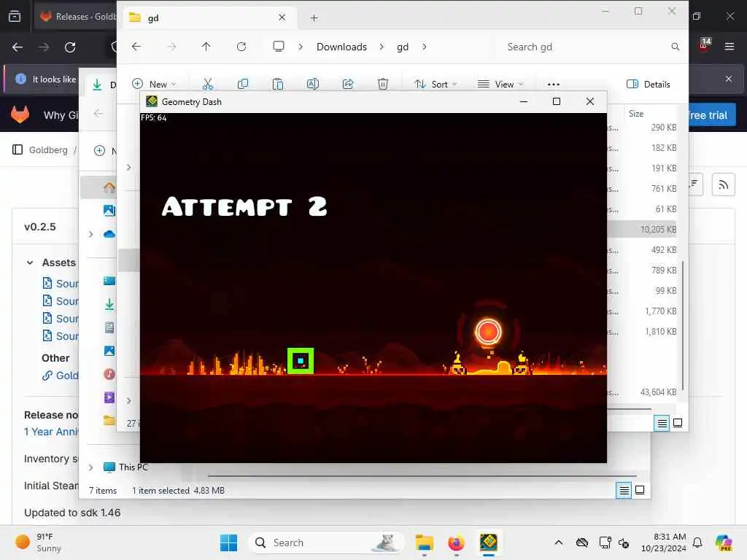Screen dimensions: 747x560
Task: Click the Free trial button on GitLab
Action: 708,115
